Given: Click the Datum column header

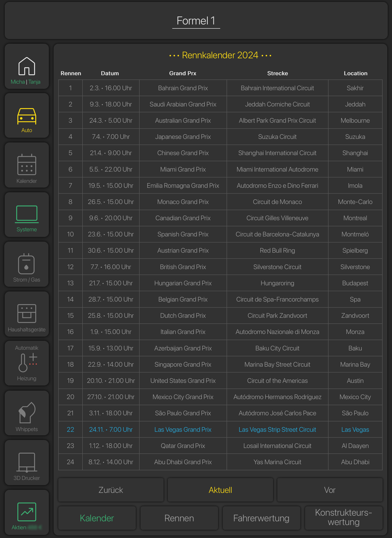Looking at the screenshot, I should tap(110, 73).
